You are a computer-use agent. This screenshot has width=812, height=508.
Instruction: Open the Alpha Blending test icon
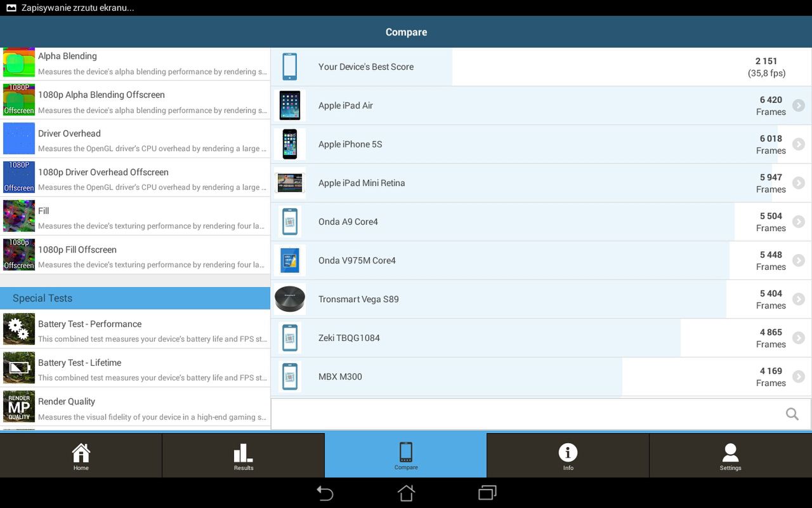click(19, 63)
